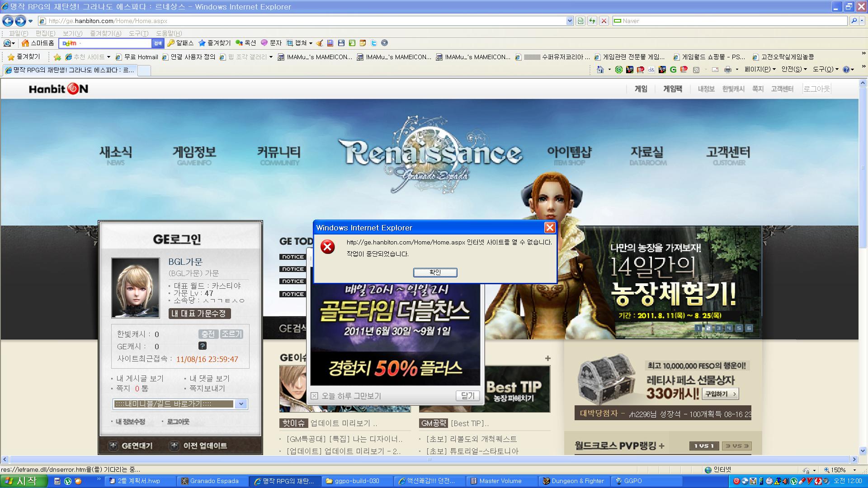Click the browser Back arrow button
The height and width of the screenshot is (488, 868).
(8, 21)
